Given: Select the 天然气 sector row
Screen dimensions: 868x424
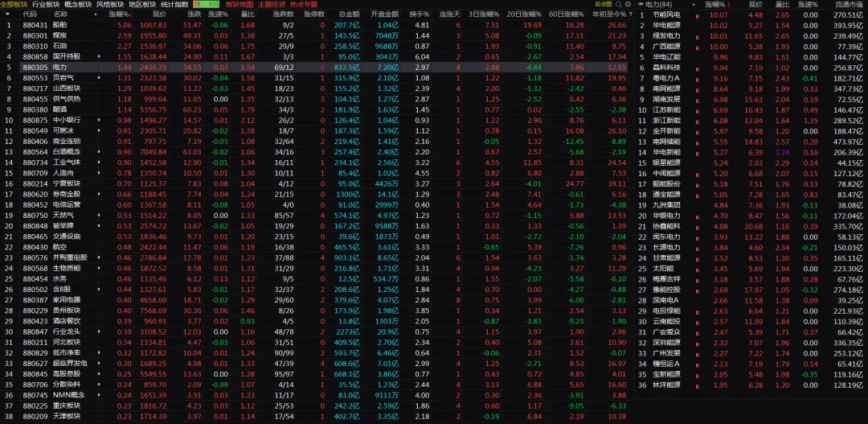Looking at the screenshot, I should tap(314, 215).
